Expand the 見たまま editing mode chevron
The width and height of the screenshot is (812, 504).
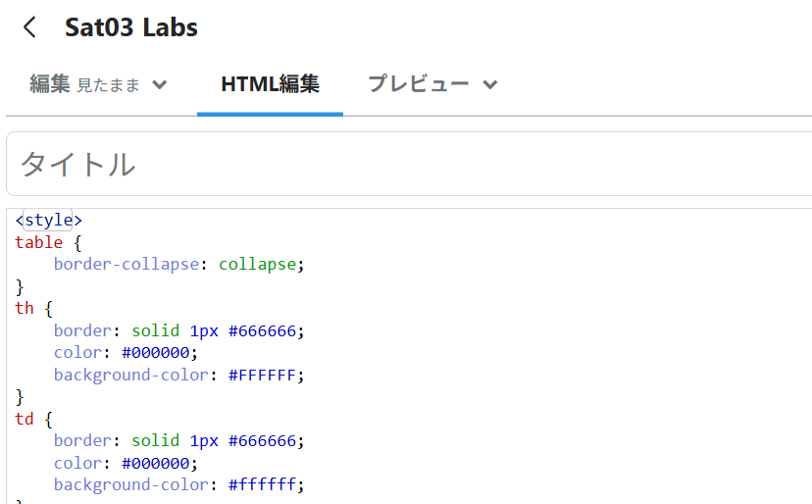(x=160, y=85)
